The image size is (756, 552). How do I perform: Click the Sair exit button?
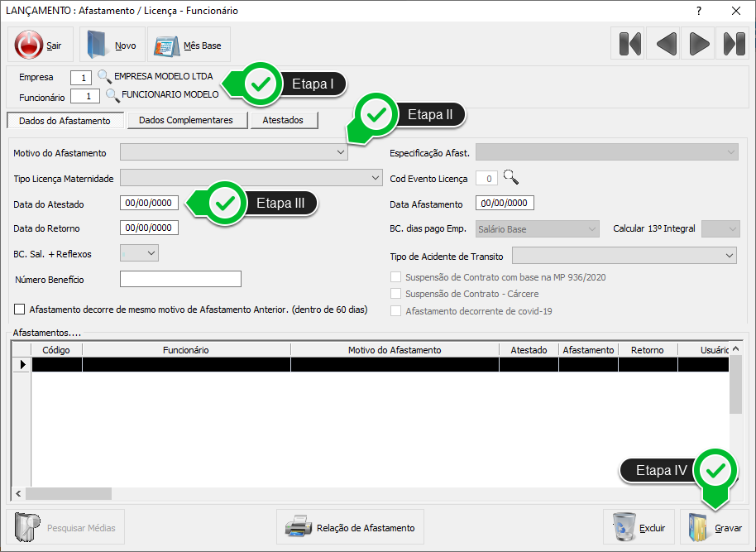coord(41,45)
